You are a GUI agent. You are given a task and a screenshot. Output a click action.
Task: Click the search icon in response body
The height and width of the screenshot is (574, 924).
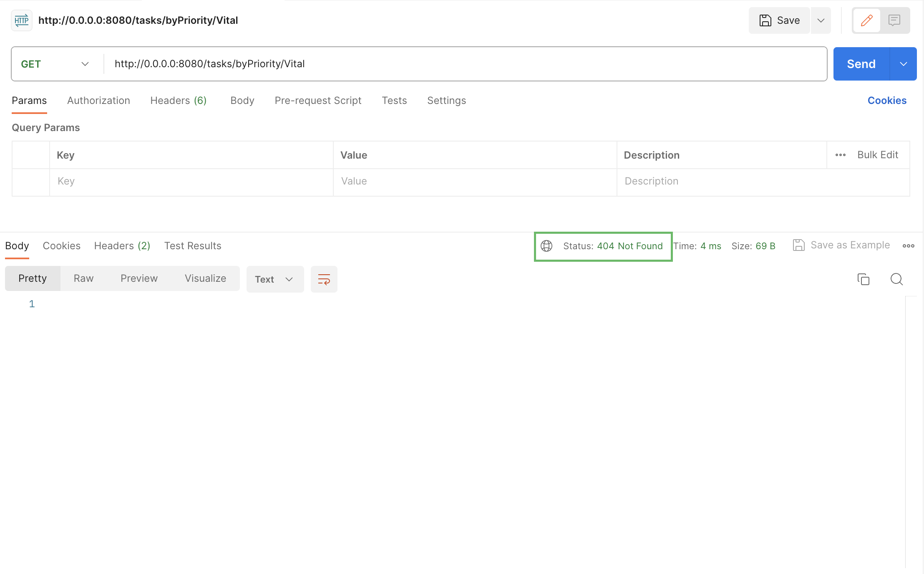pos(896,278)
